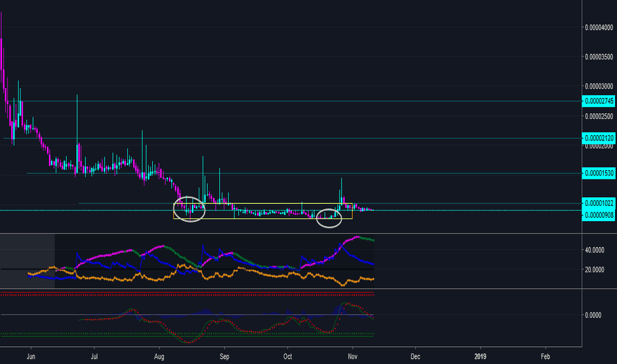The image size is (617, 364).
Task: Click the 0.0000 oscillator axis value
Action: pyautogui.click(x=593, y=315)
